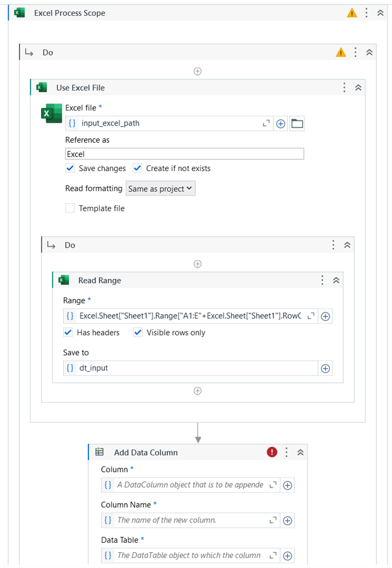Click the plus icon next to the Column Name field
Image resolution: width=392 pixels, height=568 pixels.
[x=287, y=521]
